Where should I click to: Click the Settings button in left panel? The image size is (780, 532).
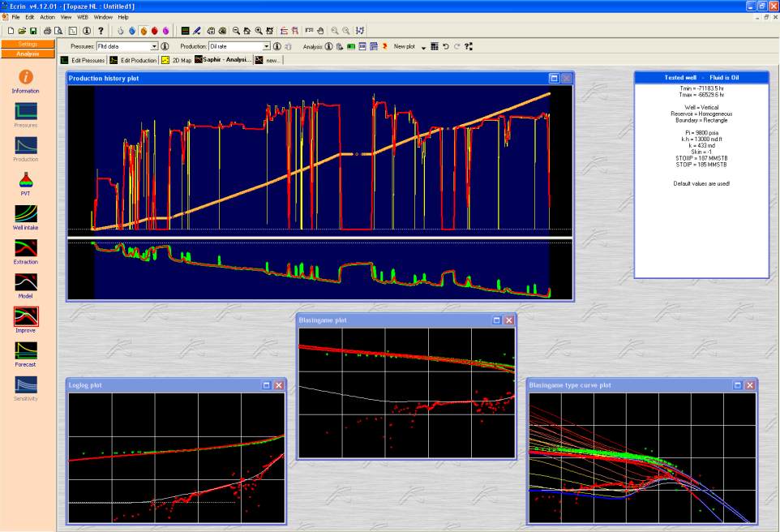pyautogui.click(x=28, y=44)
